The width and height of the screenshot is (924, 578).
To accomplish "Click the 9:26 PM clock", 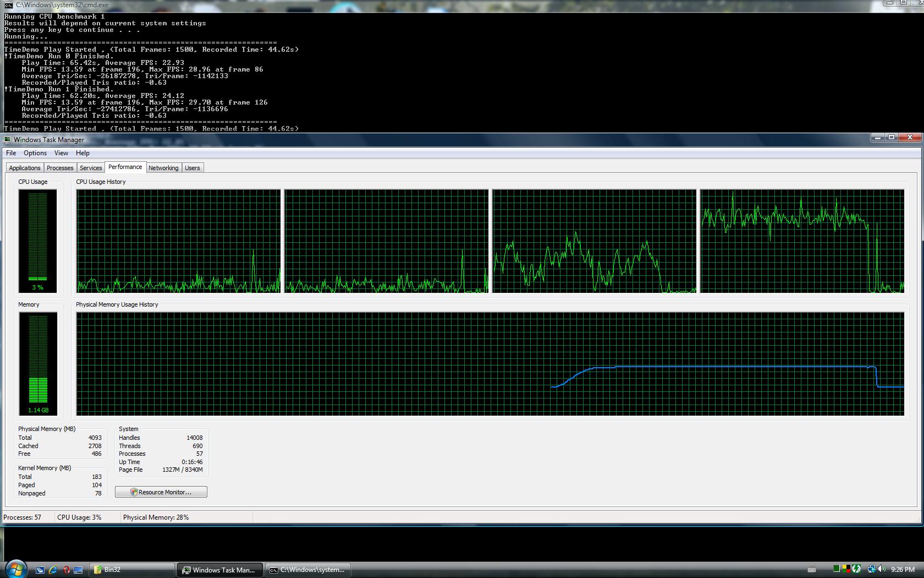I will [903, 570].
